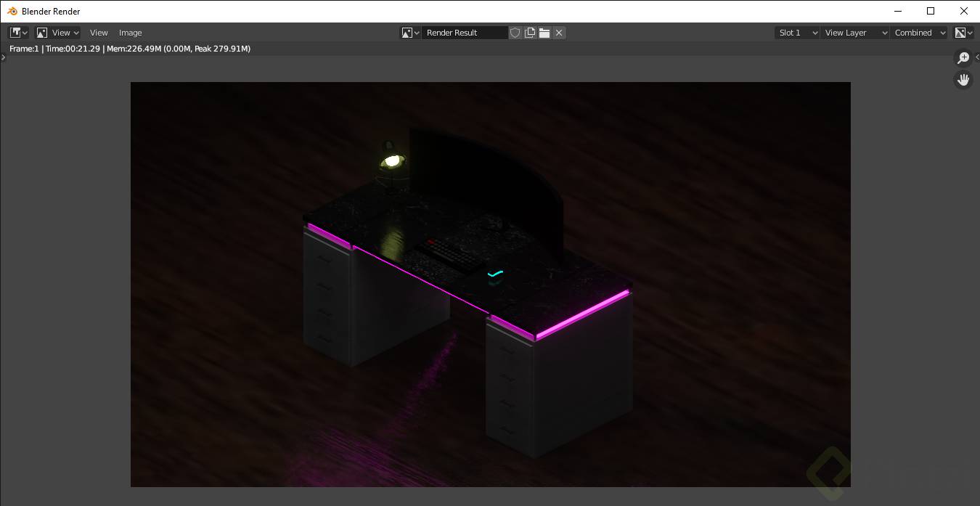Open a saved image via the folder icon
Viewport: 980px width, 506px height.
pos(544,32)
